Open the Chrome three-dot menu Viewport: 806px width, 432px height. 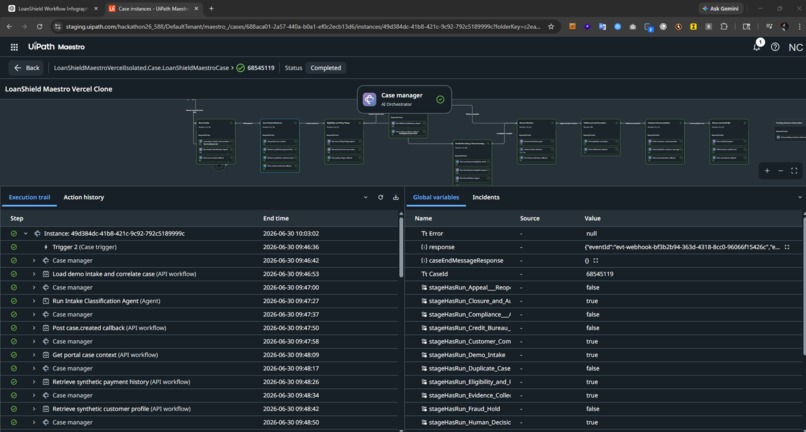[x=799, y=26]
